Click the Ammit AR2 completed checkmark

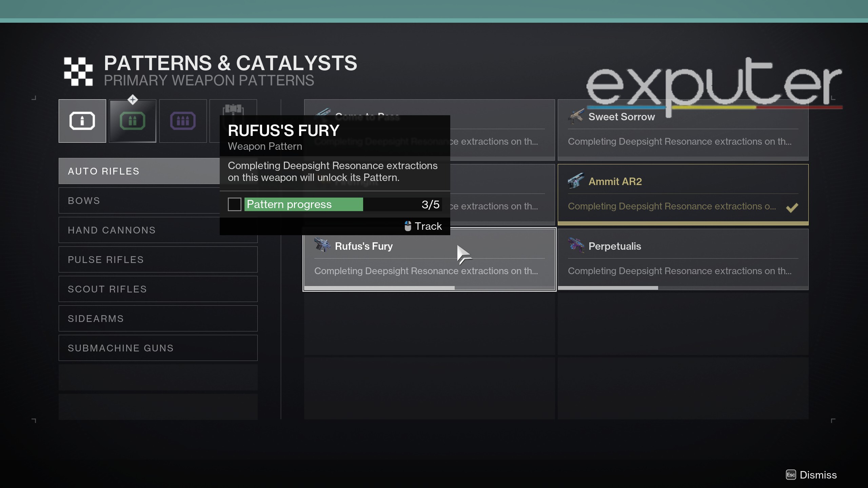[792, 207]
